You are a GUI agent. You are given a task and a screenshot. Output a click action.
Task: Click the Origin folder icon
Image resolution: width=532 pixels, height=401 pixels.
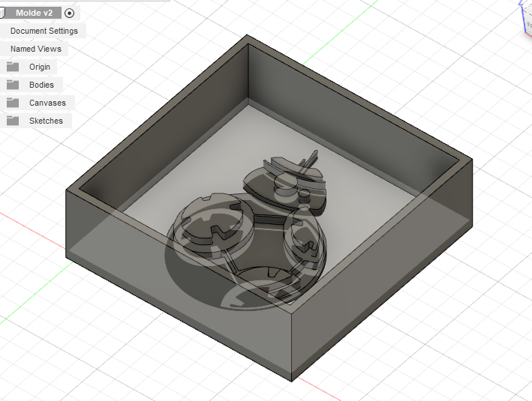(x=13, y=67)
